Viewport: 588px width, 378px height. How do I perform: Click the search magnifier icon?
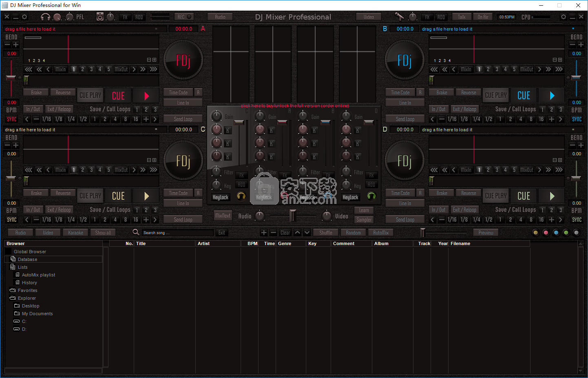(136, 232)
